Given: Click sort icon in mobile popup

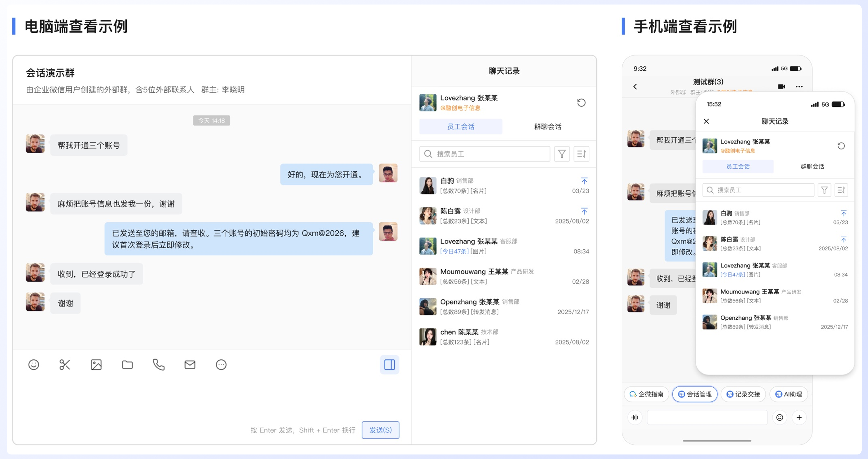Looking at the screenshot, I should (x=841, y=190).
